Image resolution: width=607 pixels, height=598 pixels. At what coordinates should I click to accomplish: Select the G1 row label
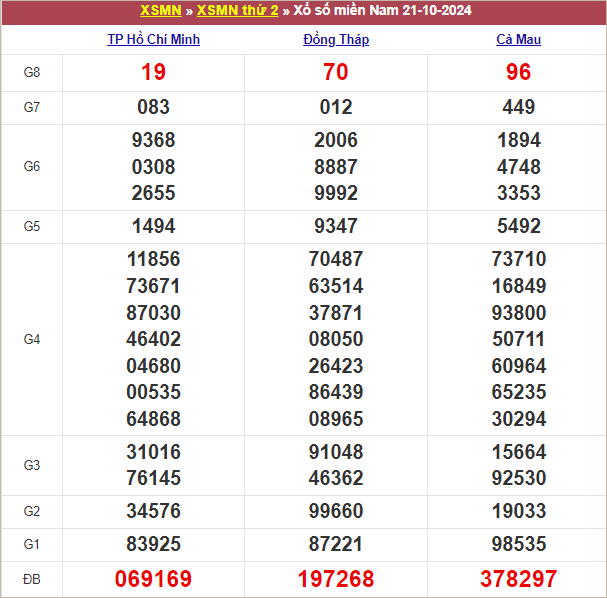pyautogui.click(x=32, y=544)
